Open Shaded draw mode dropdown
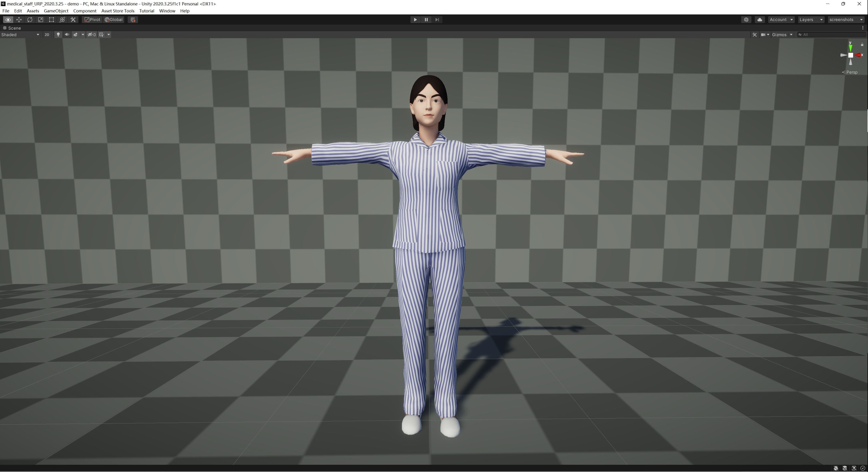This screenshot has height=472, width=868. (x=20, y=34)
